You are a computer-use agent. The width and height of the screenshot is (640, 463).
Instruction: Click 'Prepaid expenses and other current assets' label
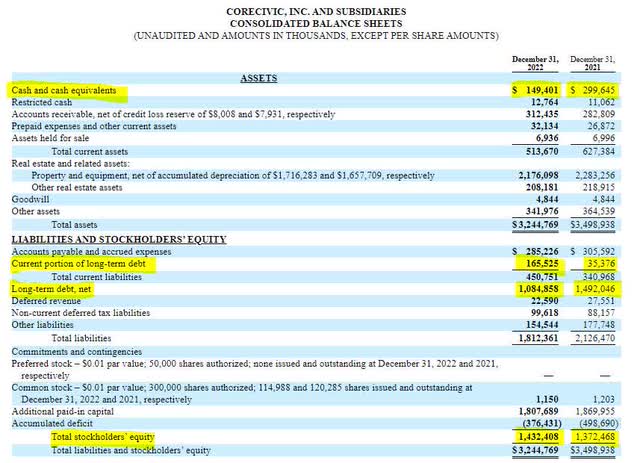click(x=94, y=126)
